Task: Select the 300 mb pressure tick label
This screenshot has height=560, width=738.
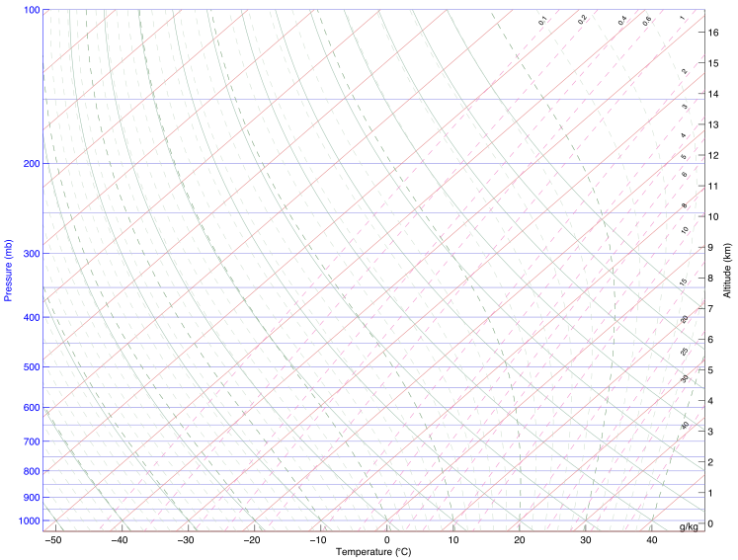Action: (x=32, y=254)
